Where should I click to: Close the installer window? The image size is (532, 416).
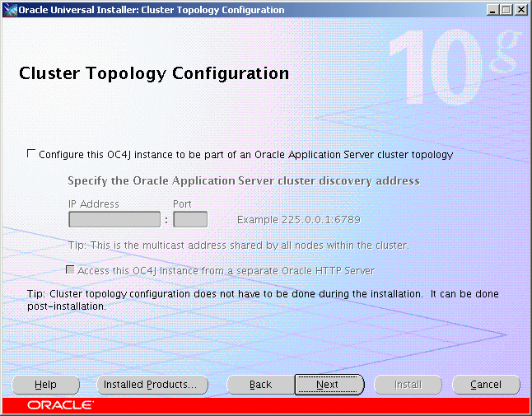click(x=520, y=10)
